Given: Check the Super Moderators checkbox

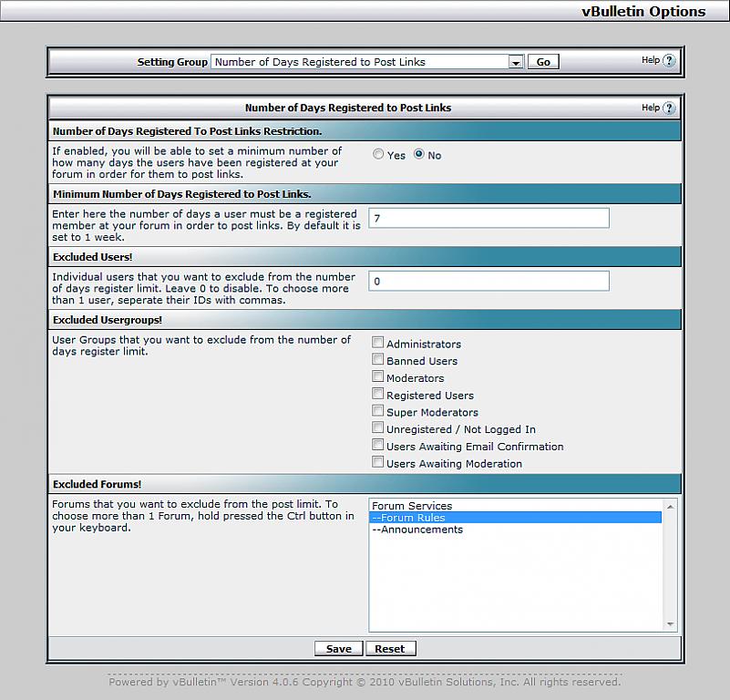Looking at the screenshot, I should coord(377,411).
